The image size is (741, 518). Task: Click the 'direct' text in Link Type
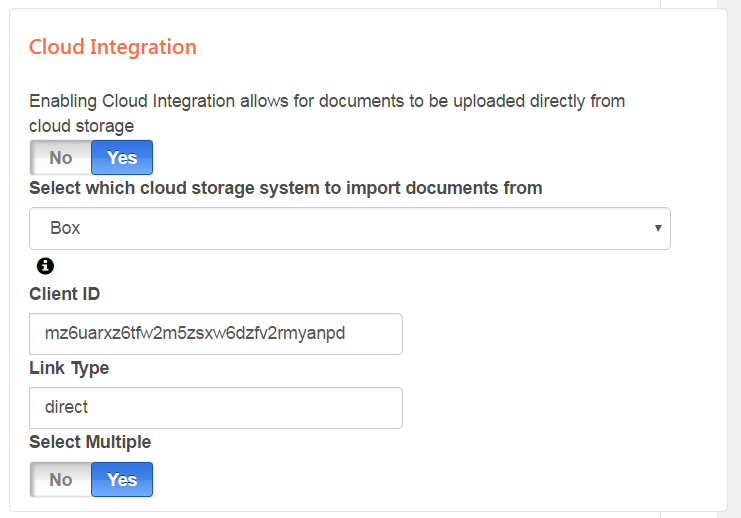click(67, 408)
